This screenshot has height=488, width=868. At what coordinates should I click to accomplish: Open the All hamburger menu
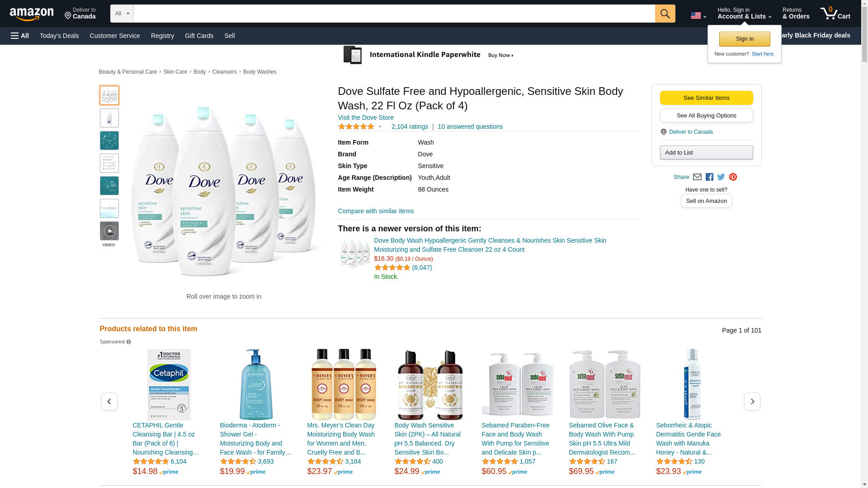pyautogui.click(x=20, y=36)
